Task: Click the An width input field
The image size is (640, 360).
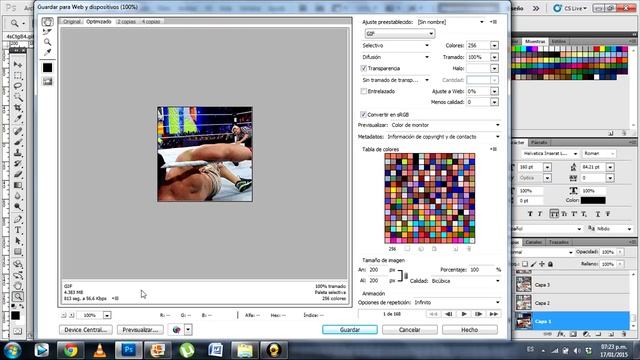Action: coord(378,270)
